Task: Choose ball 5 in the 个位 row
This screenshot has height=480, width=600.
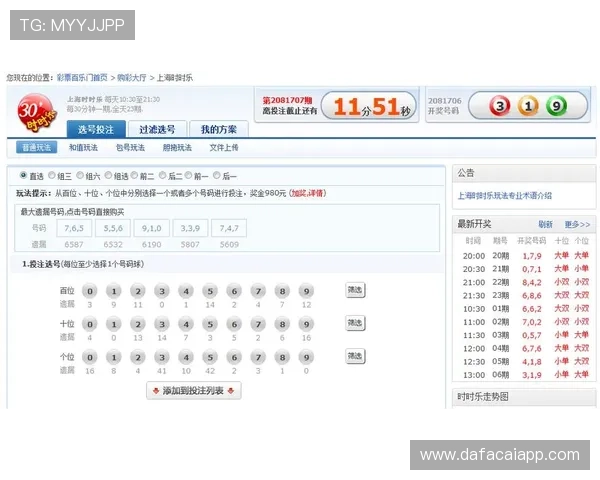Action: click(210, 358)
